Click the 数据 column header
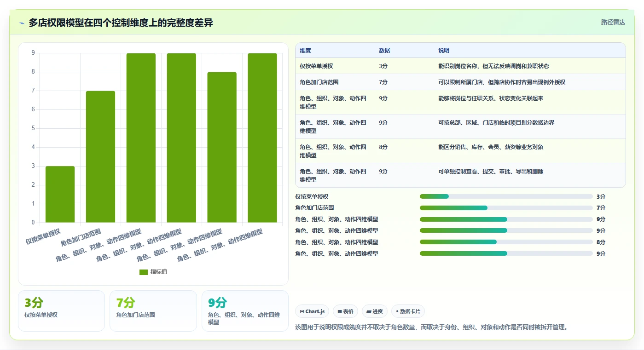This screenshot has width=644, height=350. [x=384, y=51]
